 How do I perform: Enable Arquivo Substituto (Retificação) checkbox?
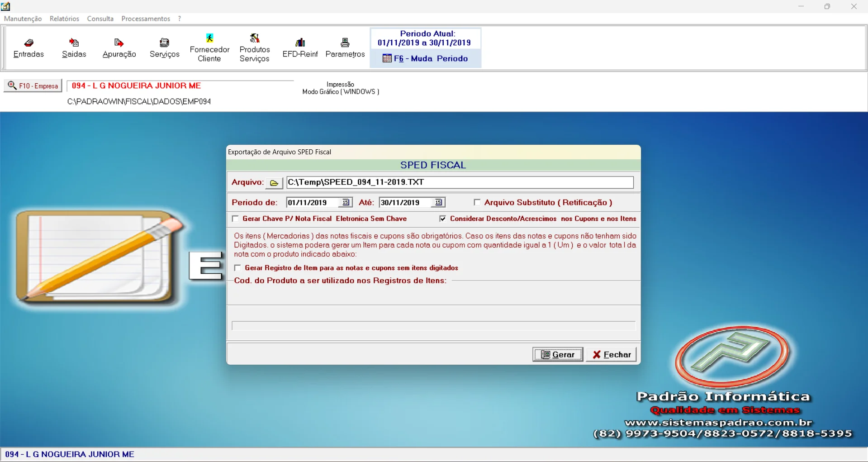coord(477,202)
